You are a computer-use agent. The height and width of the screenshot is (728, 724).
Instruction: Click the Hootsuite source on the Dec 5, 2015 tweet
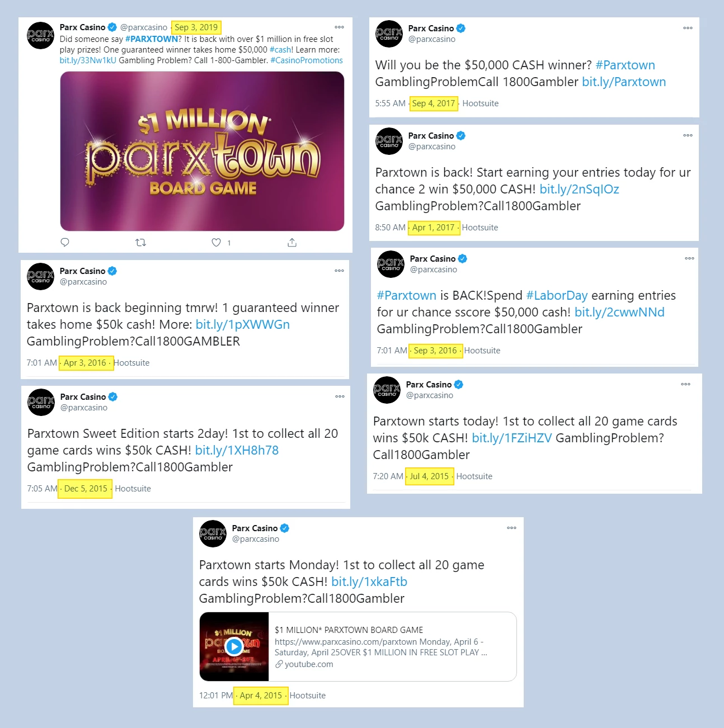(x=133, y=489)
